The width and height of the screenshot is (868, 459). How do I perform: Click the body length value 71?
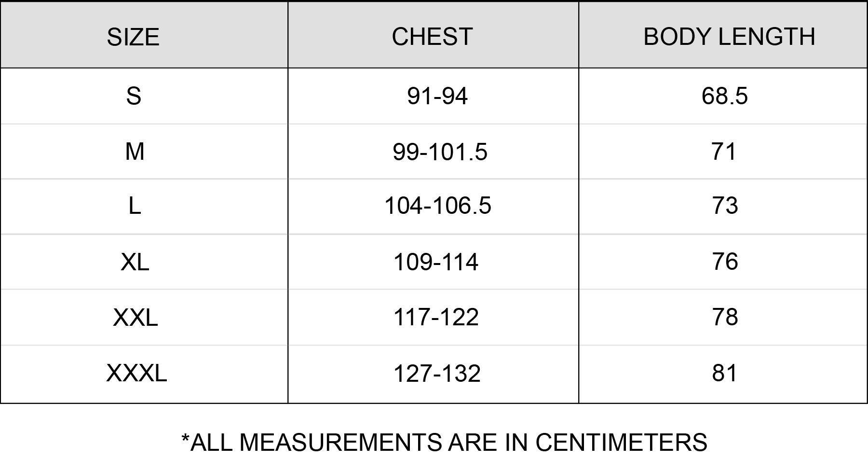724,152
